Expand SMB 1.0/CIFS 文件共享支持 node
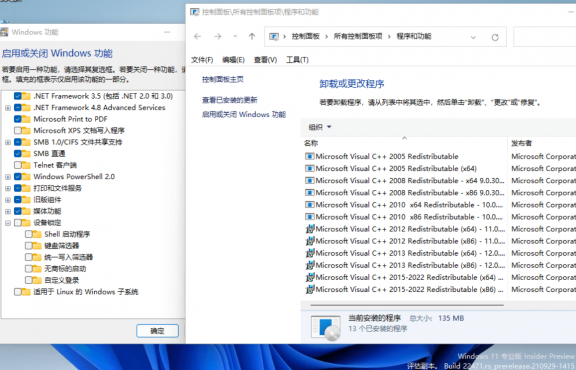576x370 pixels. coord(8,142)
